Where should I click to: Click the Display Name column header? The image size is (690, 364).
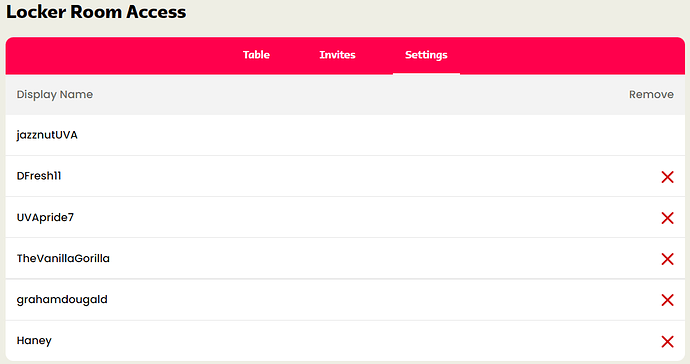point(55,95)
